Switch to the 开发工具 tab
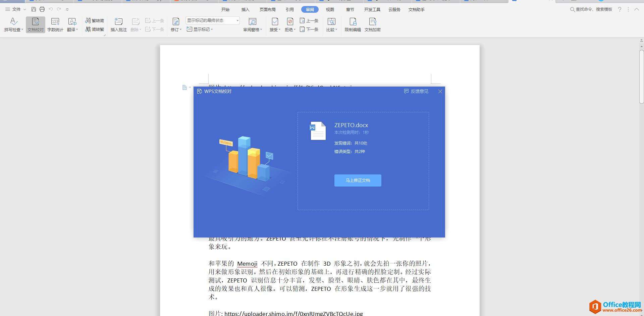 pos(372,10)
